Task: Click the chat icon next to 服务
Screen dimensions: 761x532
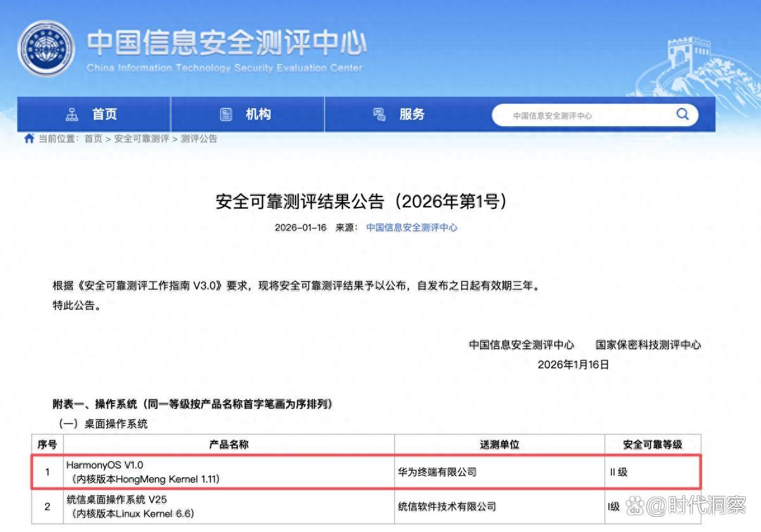Action: coord(379,115)
